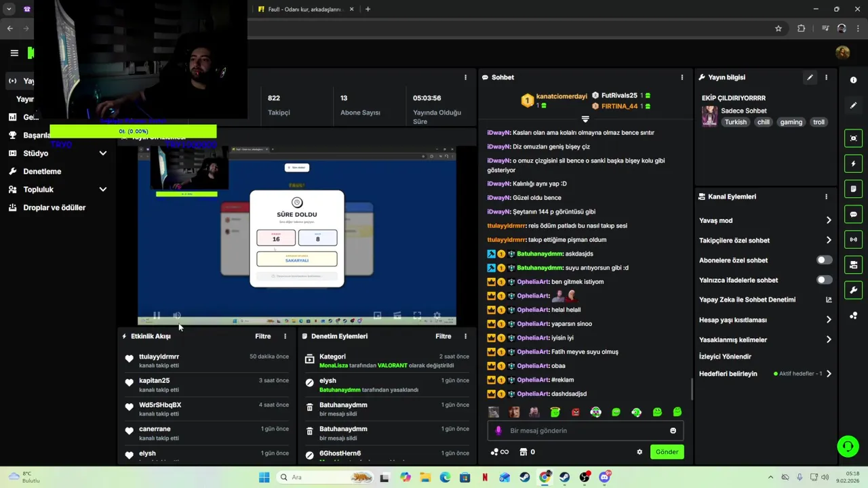
Task: Toggle Abonelere özel sohbet switch
Action: [824, 260]
